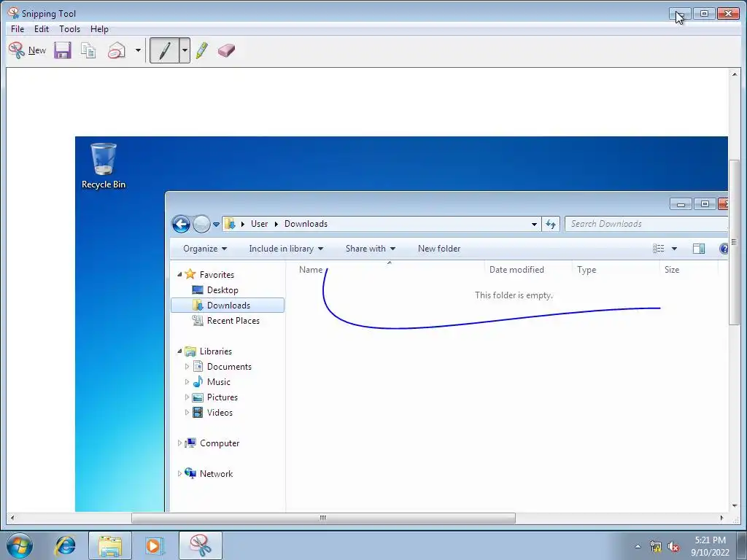Select the Pen tool
This screenshot has width=747, height=560.
point(164,50)
